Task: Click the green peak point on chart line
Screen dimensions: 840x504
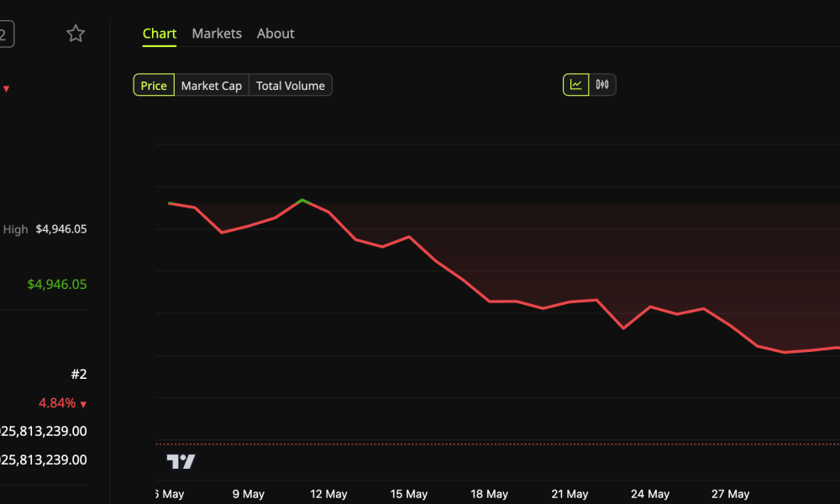Action: (302, 200)
